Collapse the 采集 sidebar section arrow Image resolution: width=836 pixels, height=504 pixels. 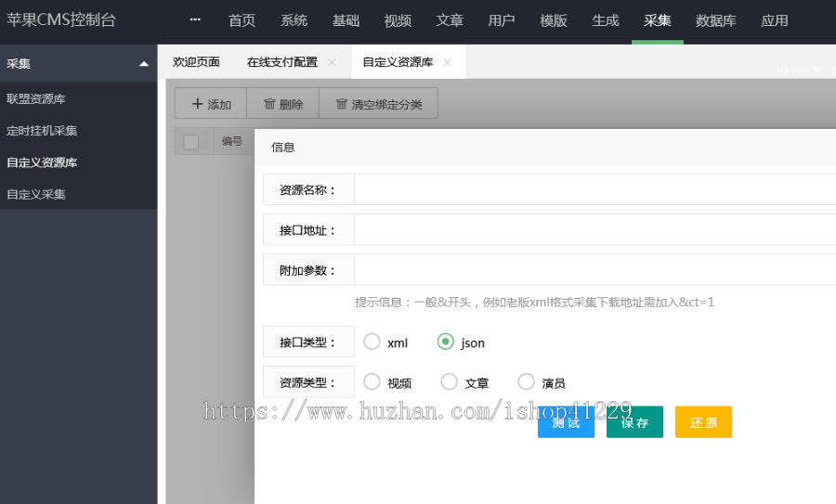[144, 64]
